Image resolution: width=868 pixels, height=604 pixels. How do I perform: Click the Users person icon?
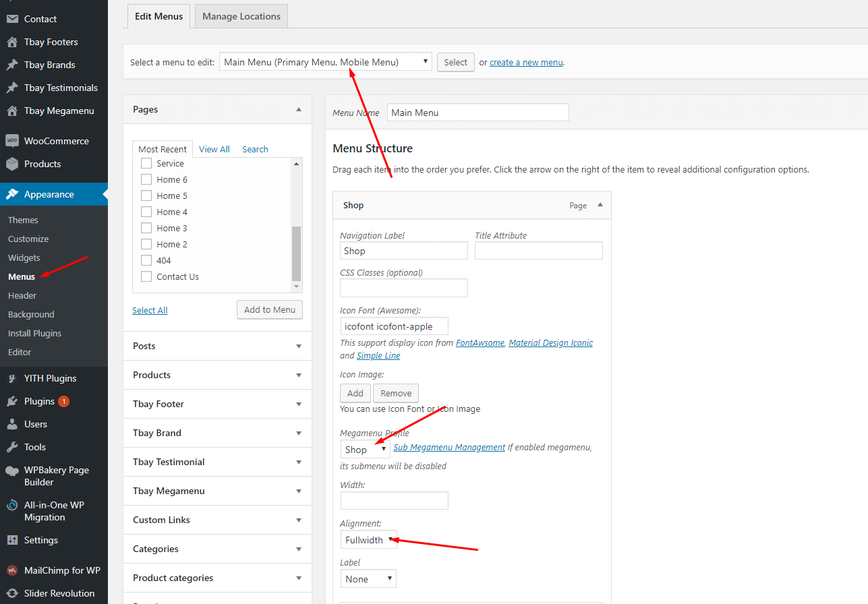point(12,424)
